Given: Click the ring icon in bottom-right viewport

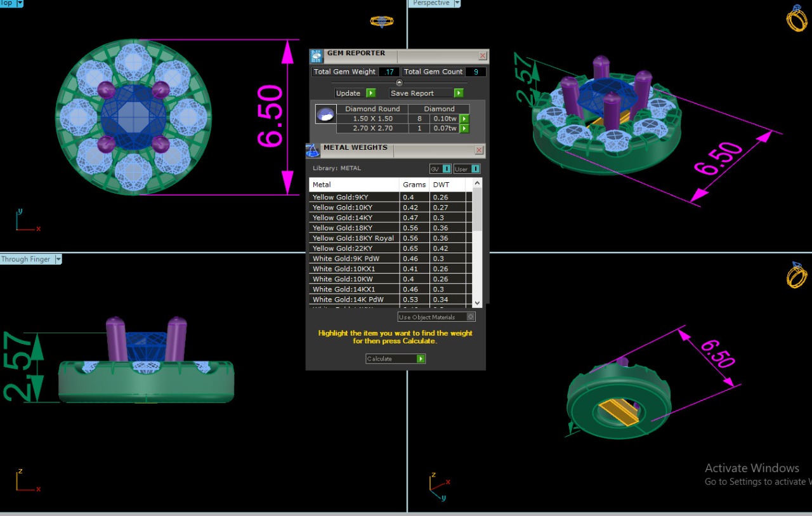Looking at the screenshot, I should click(797, 275).
